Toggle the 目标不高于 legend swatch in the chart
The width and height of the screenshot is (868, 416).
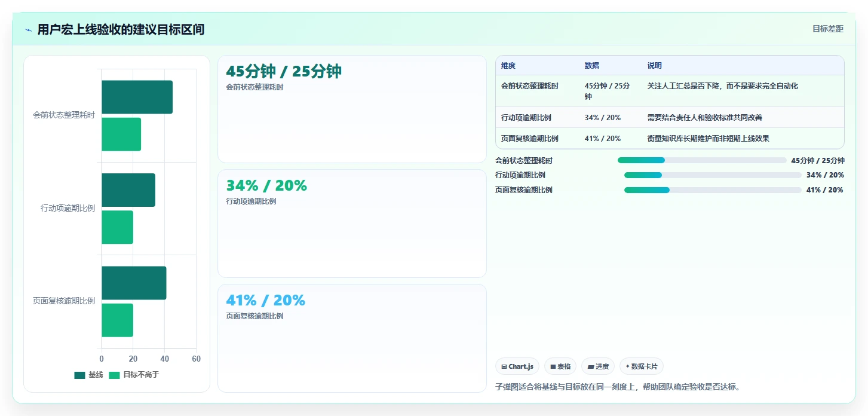[x=115, y=375]
